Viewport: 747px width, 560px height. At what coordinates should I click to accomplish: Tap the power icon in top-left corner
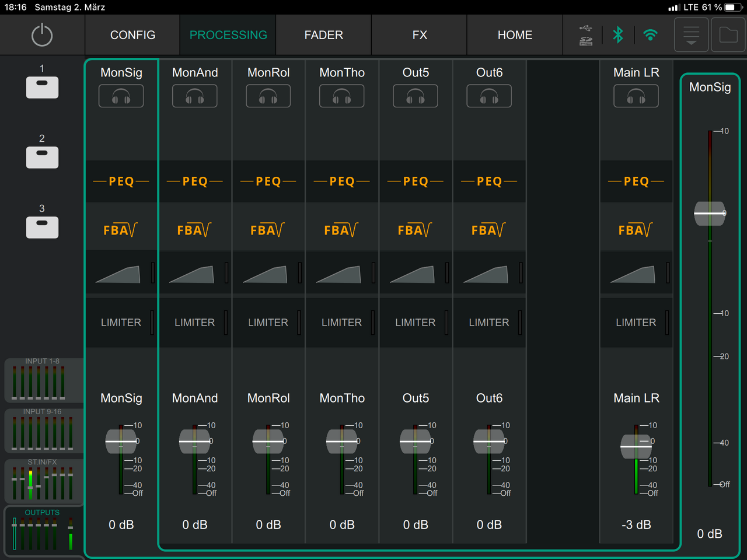coord(42,35)
